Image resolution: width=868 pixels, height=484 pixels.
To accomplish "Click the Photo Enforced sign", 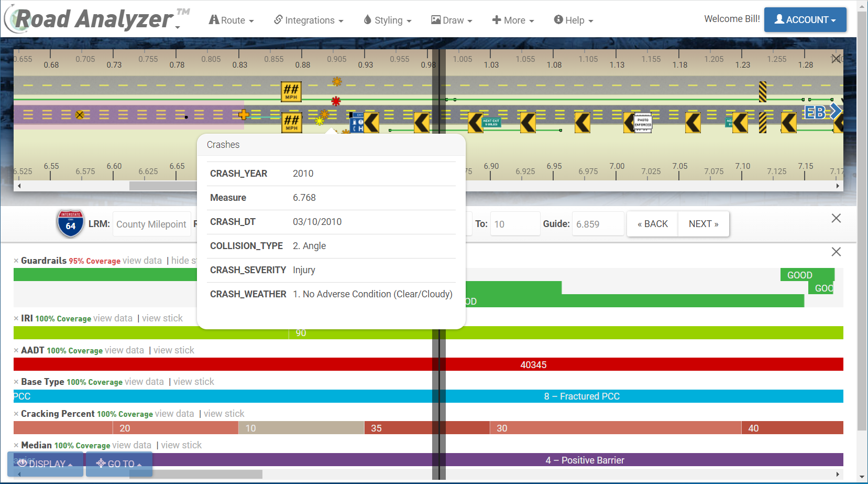I will pyautogui.click(x=643, y=123).
